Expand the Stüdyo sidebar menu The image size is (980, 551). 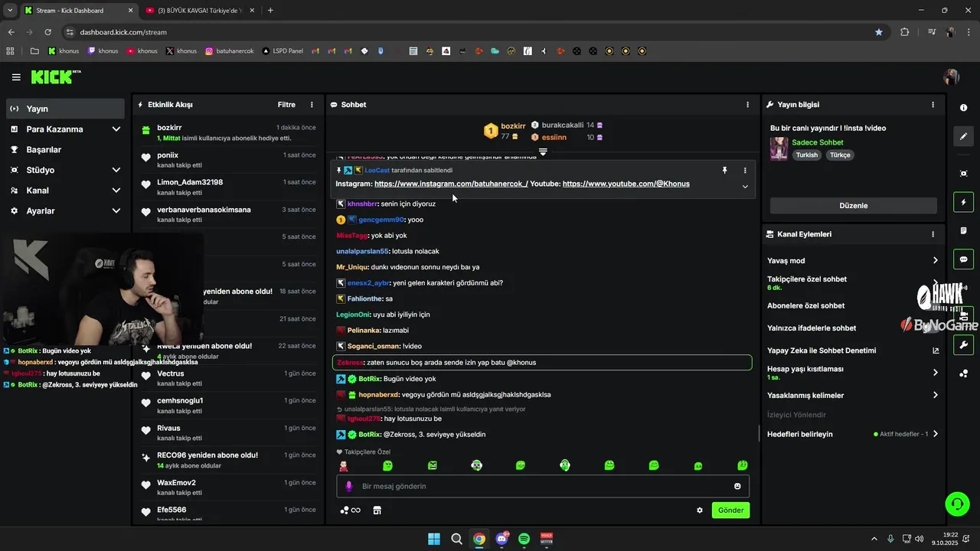pyautogui.click(x=65, y=170)
